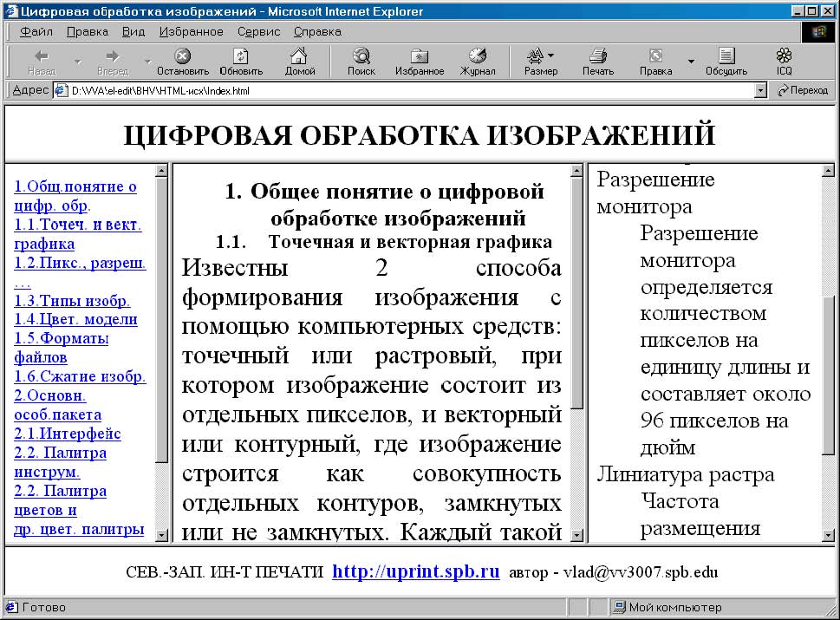Expand the Правка editor dropdown arrow
This screenshot has height=620, width=840.
point(691,62)
